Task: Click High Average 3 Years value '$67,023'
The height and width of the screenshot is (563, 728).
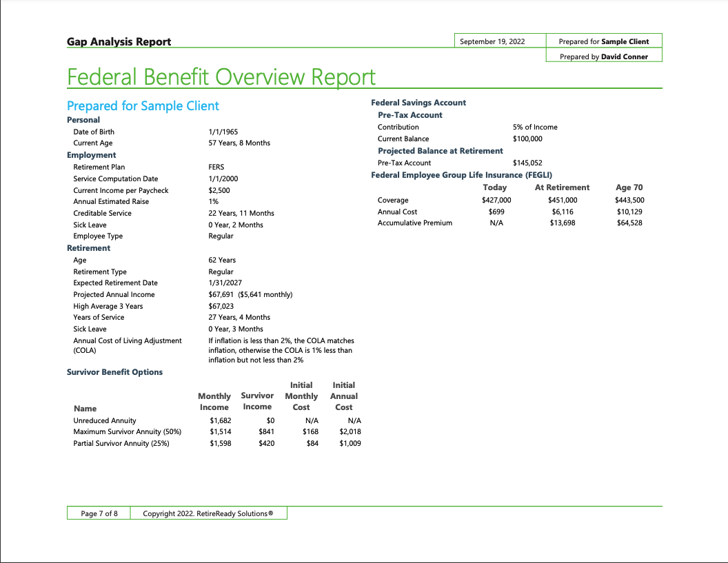Action: [221, 307]
